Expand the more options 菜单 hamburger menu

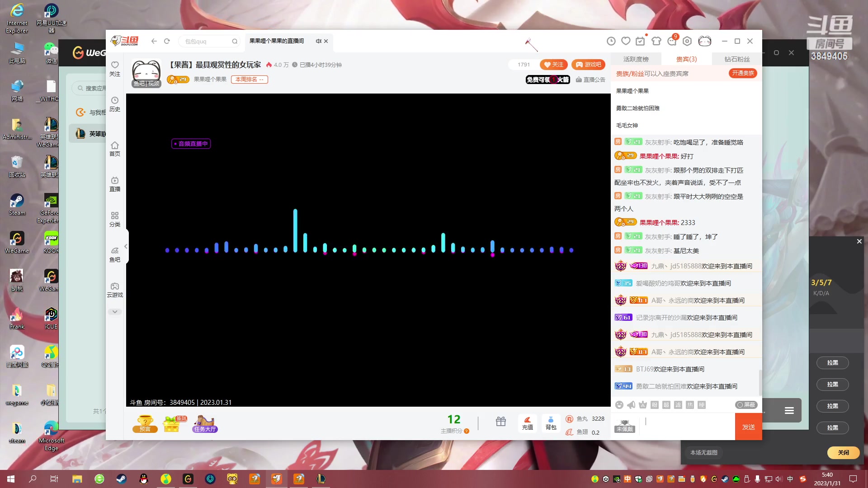(789, 411)
